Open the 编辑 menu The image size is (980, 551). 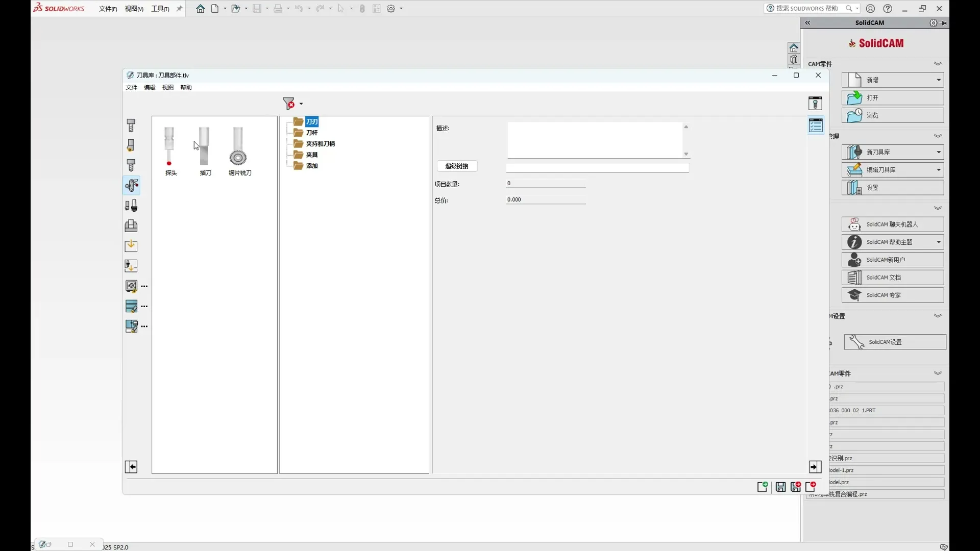click(x=150, y=87)
